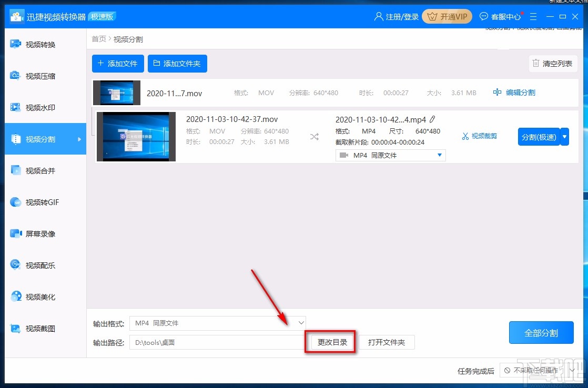Click the 视频分割 breadcrumb text
Screen dimensions: 588x388
coord(128,39)
